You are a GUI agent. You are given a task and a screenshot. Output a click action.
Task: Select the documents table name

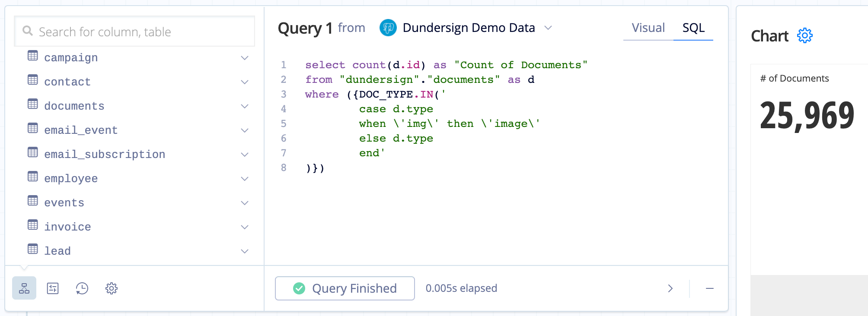[74, 106]
